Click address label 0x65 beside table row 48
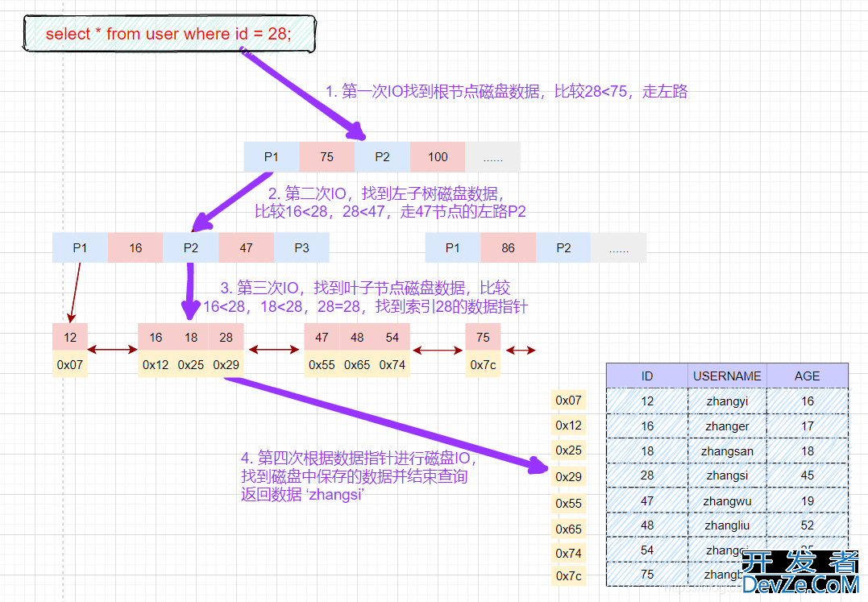The width and height of the screenshot is (868, 602). coord(568,529)
